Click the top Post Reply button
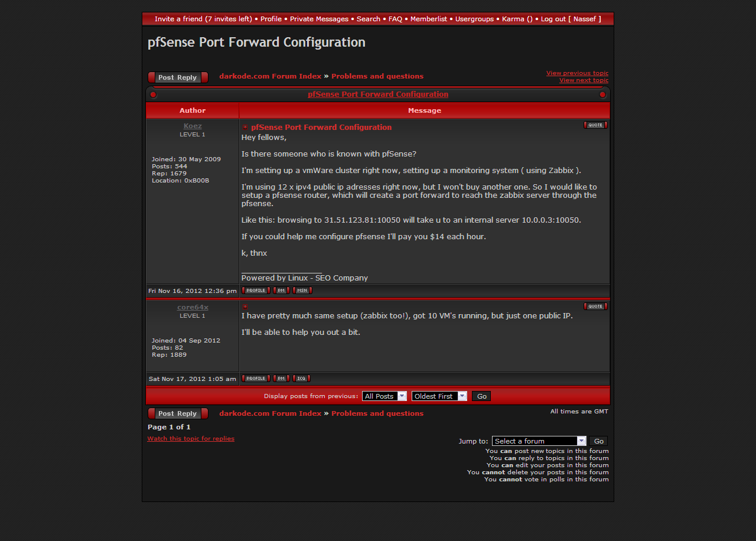The width and height of the screenshot is (756, 541). click(178, 77)
